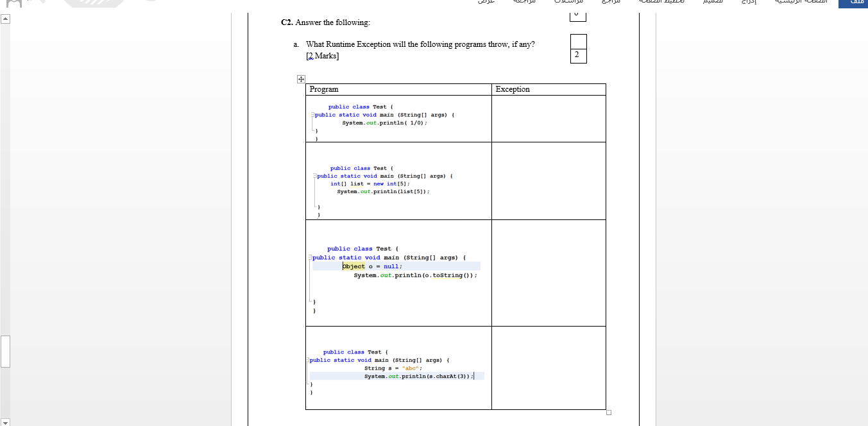
Task: Click the vertical scrollbar thumb on the left edge
Action: click(x=4, y=352)
